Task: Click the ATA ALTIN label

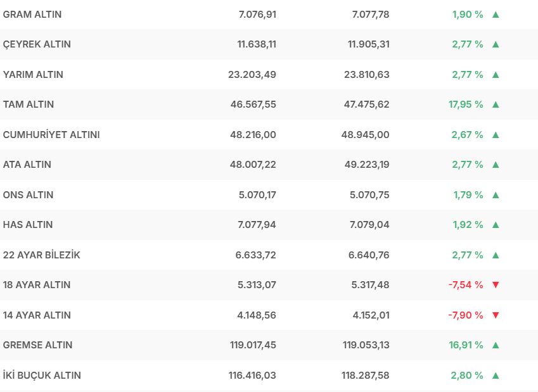Action: (x=27, y=165)
